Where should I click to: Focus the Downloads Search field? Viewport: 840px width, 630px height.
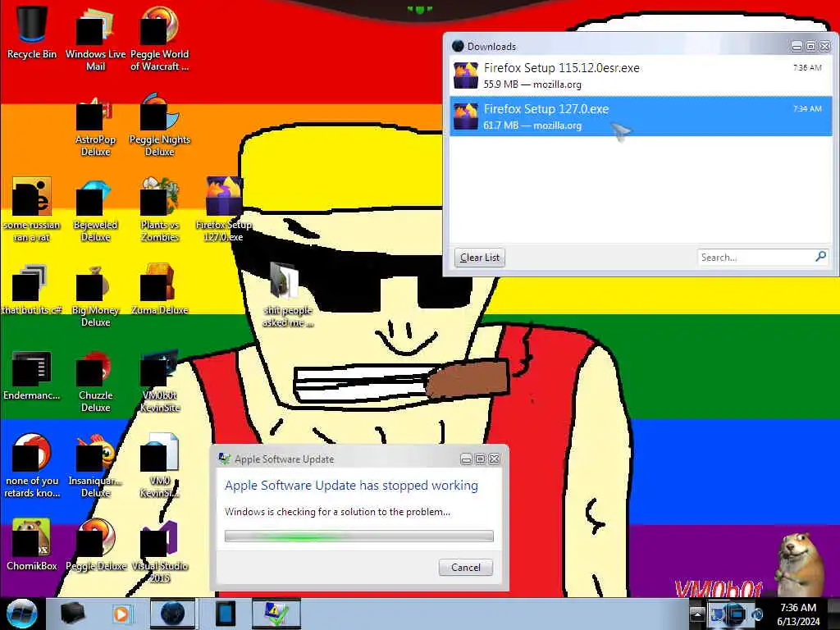pyautogui.click(x=756, y=257)
